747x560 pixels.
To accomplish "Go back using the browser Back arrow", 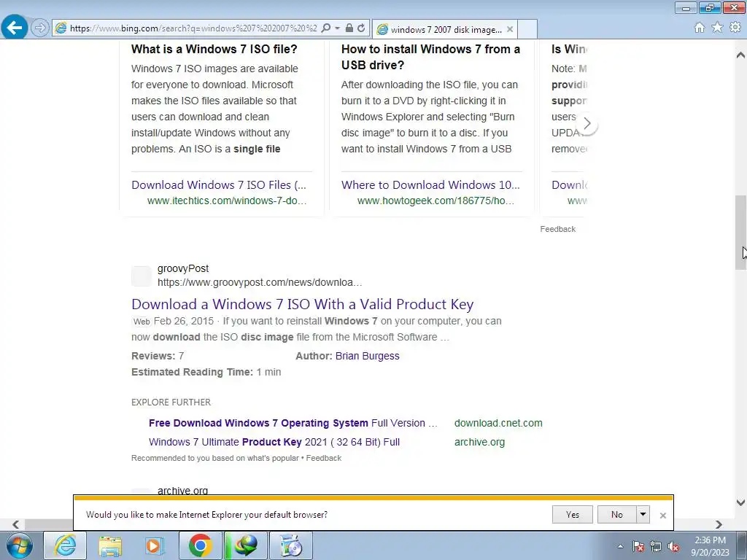I will (x=15, y=27).
